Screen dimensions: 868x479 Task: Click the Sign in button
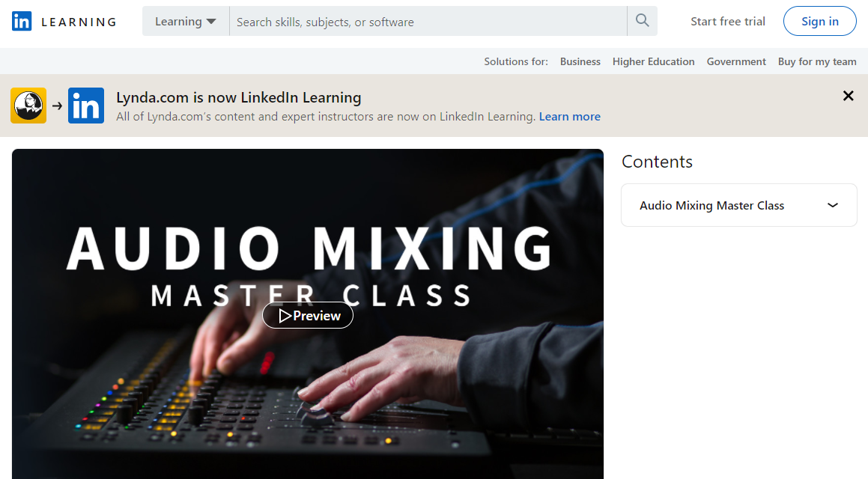820,21
